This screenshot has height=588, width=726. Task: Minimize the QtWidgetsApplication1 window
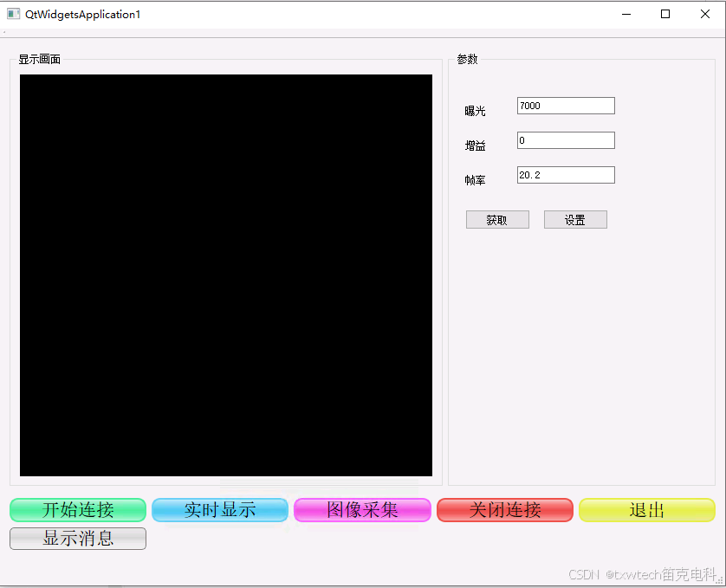pyautogui.click(x=626, y=15)
